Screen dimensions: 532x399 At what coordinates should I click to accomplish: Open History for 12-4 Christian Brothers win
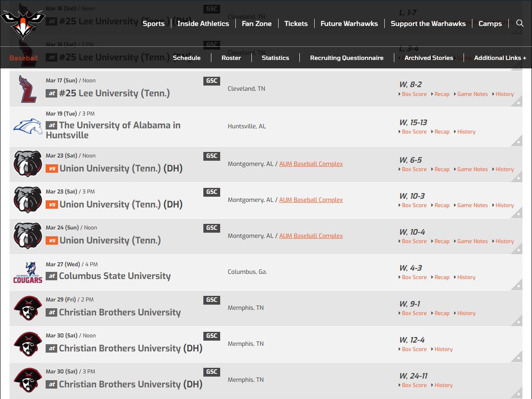pyautogui.click(x=443, y=349)
